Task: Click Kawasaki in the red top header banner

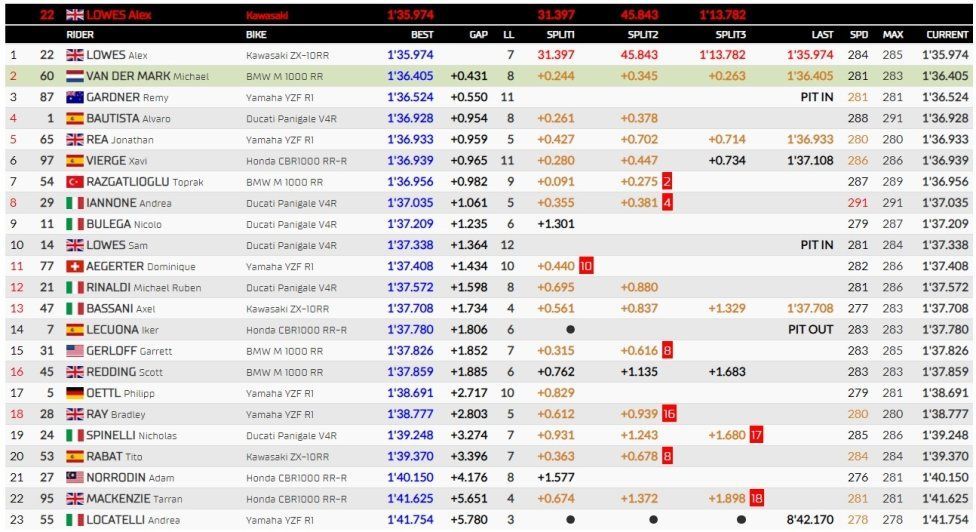Action: (x=266, y=16)
